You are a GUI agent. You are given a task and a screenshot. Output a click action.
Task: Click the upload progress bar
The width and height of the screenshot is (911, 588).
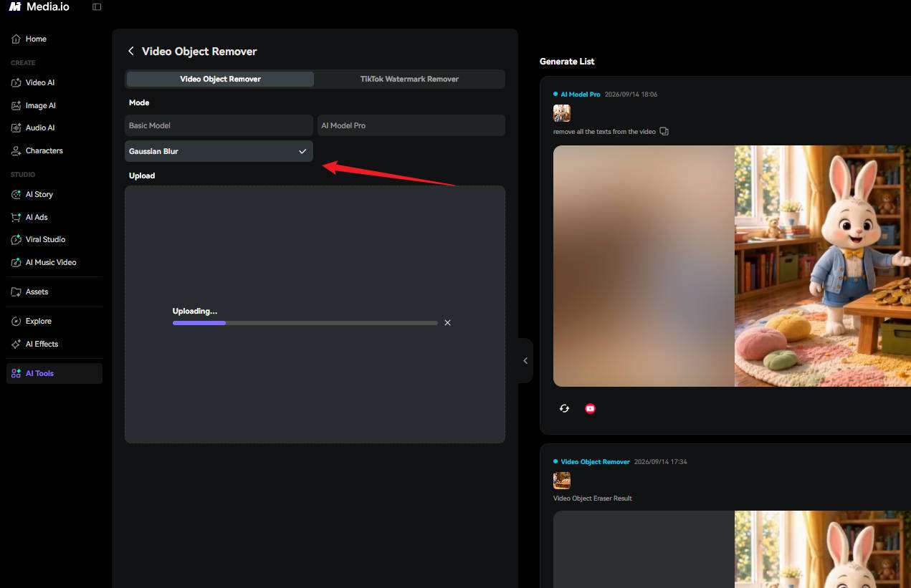coord(305,323)
